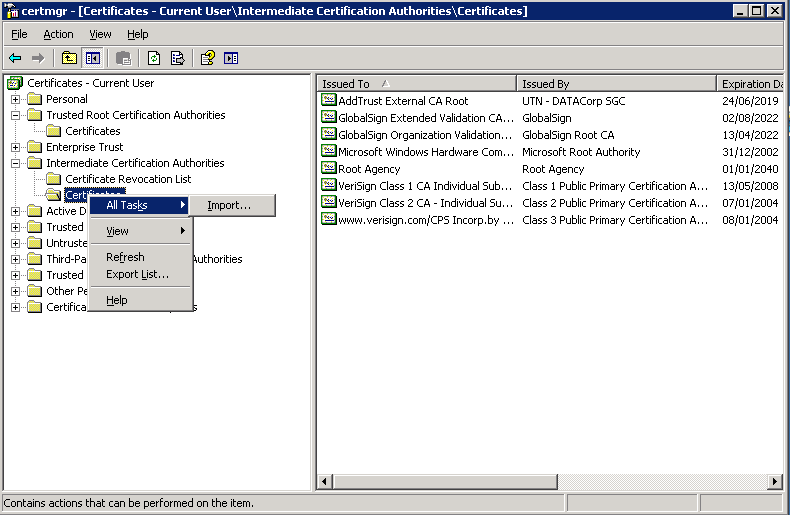Select Trusted Root Certification Authorities tree item
Image resolution: width=790 pixels, height=515 pixels.
pyautogui.click(x=136, y=115)
